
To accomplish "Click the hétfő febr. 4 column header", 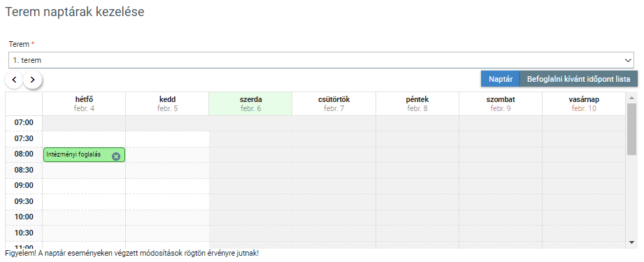I will coord(84,104).
